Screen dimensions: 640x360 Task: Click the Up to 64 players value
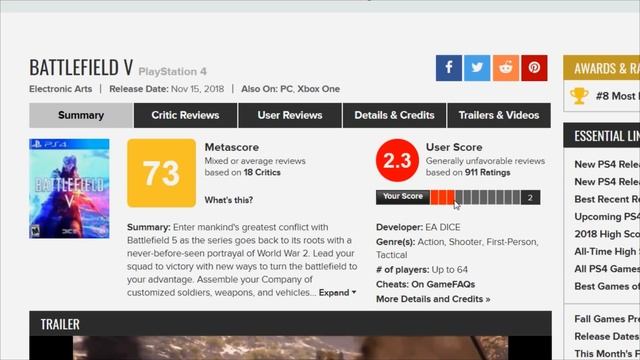[450, 270]
